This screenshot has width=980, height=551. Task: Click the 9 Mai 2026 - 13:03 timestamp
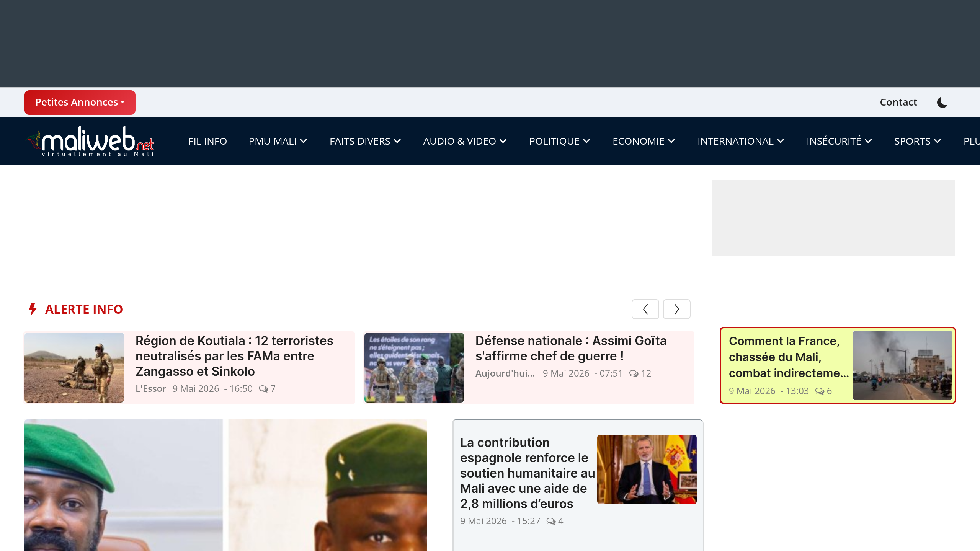tap(769, 391)
